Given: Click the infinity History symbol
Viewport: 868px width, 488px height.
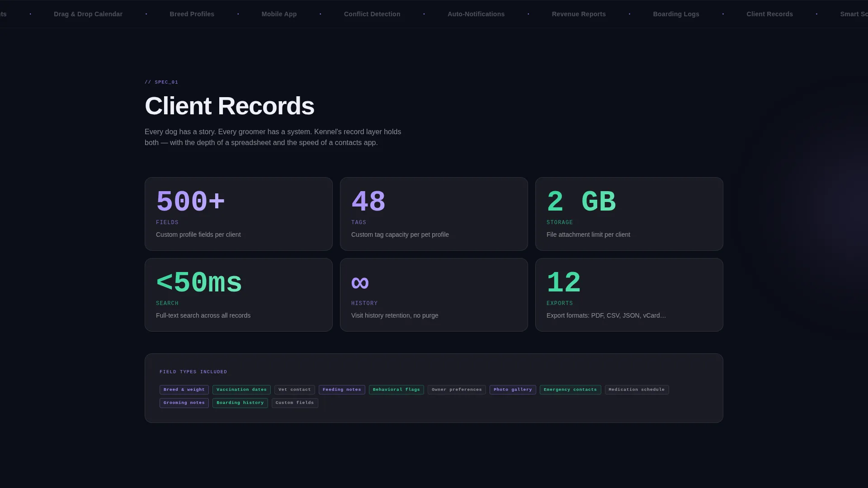Looking at the screenshot, I should (360, 283).
